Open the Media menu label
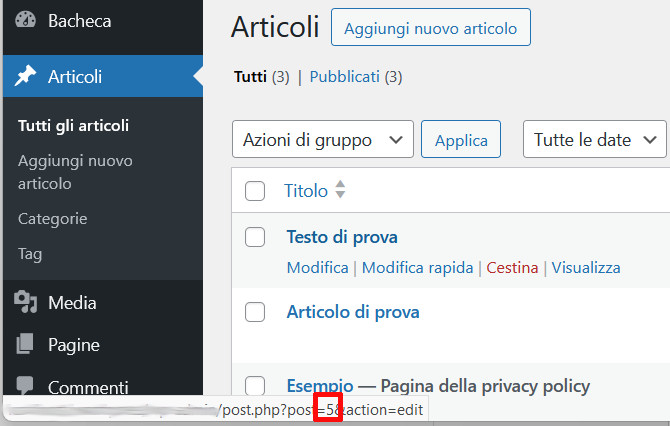The image size is (670, 426). coord(72,303)
